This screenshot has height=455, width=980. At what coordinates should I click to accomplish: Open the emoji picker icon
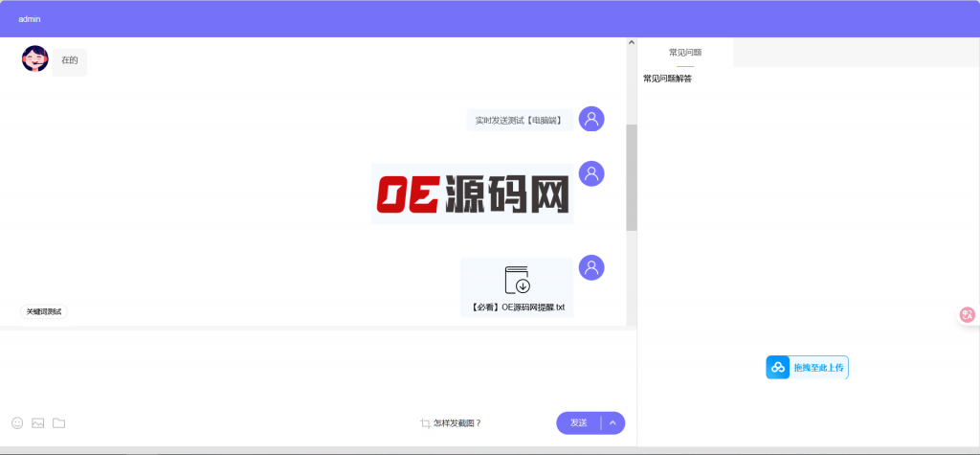pyautogui.click(x=17, y=423)
